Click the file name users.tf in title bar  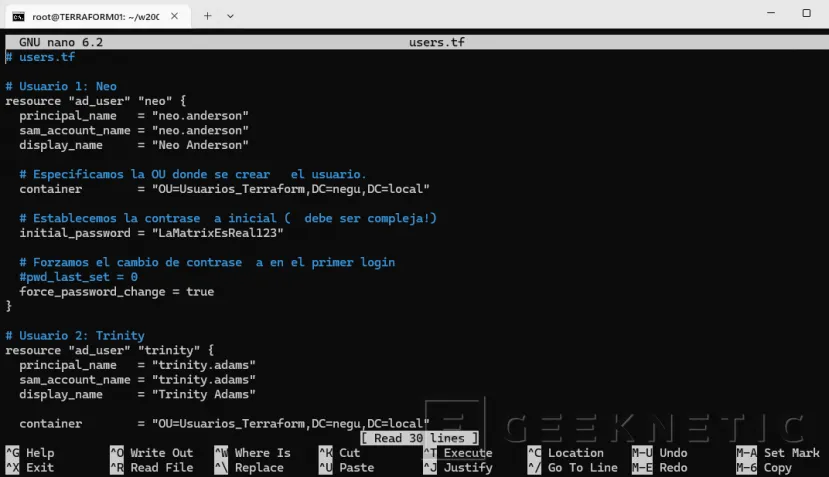point(437,42)
